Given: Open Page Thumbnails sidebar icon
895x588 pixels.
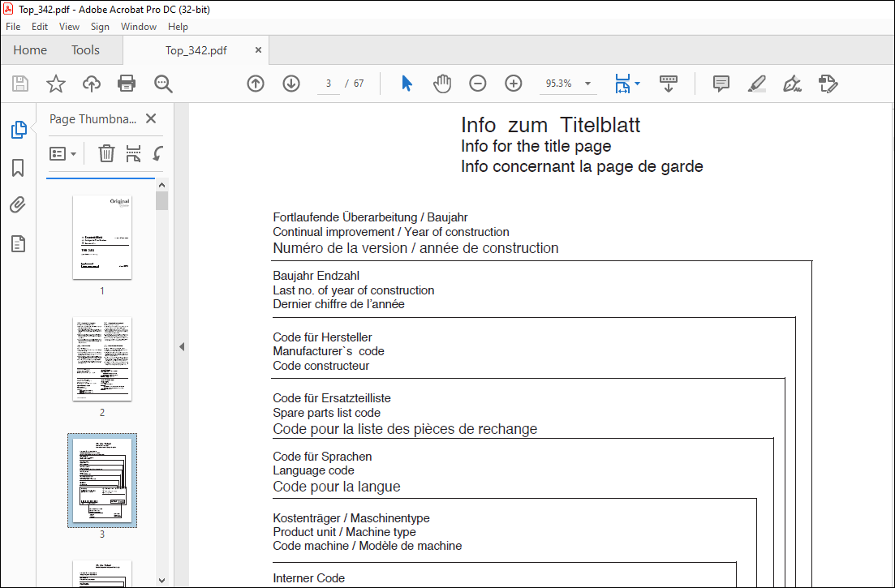Looking at the screenshot, I should click(19, 130).
